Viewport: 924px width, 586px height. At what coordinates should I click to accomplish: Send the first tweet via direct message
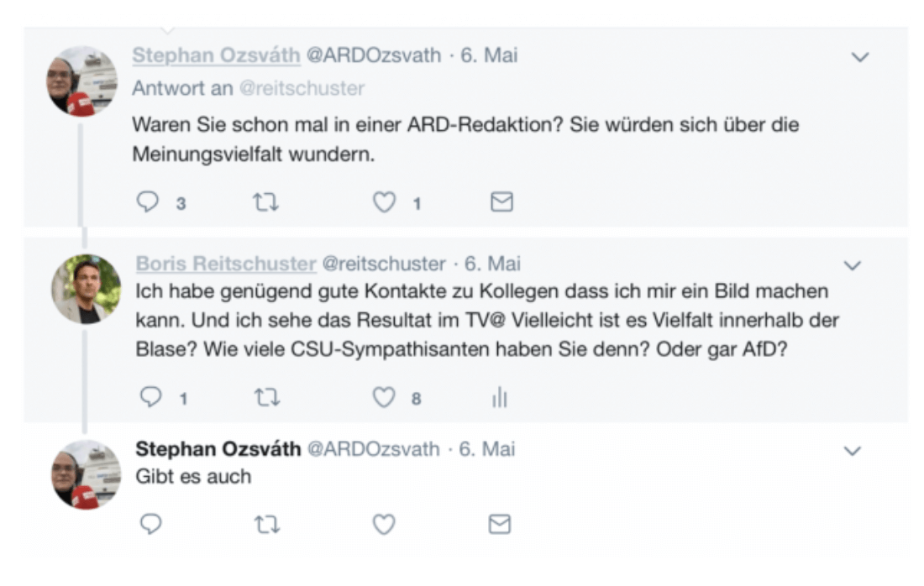(501, 202)
